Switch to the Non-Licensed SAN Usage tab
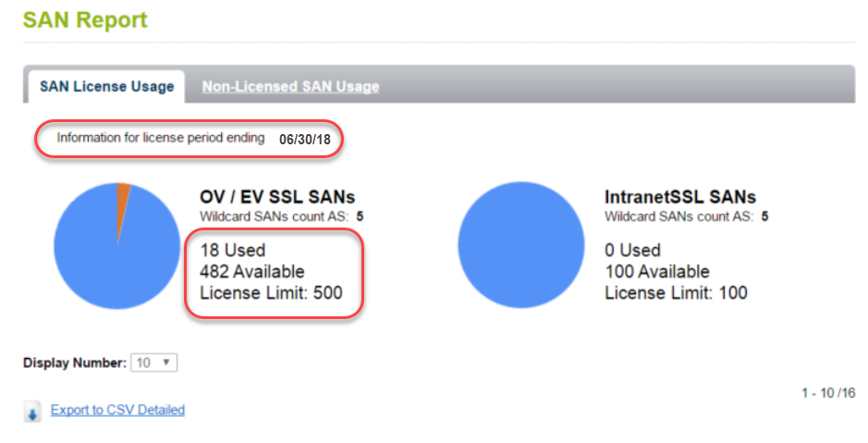This screenshot has width=868, height=443. pos(290,87)
